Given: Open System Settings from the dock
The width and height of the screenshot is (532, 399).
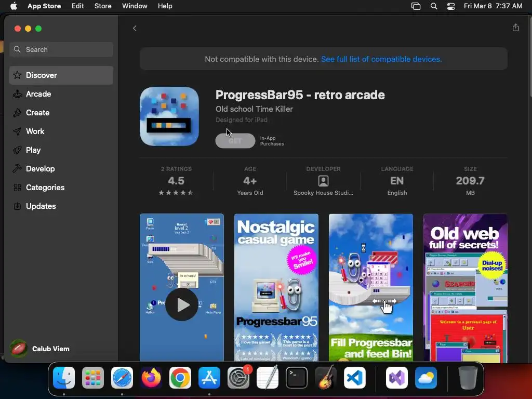Looking at the screenshot, I should [x=238, y=378].
